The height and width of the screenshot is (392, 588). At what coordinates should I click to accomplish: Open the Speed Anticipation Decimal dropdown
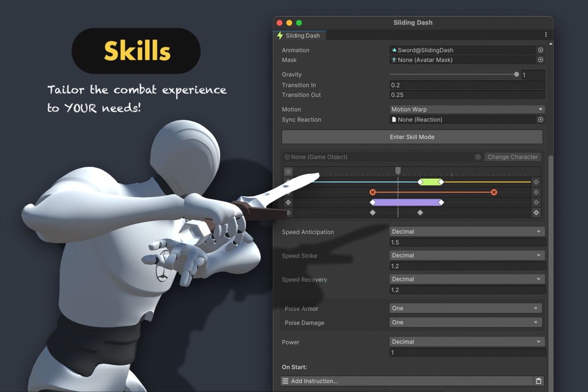point(466,231)
